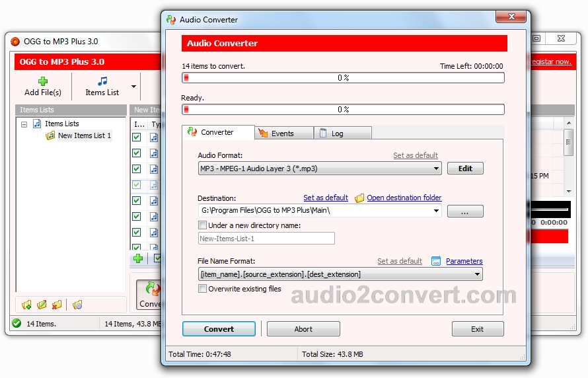Click the green plus icon below the items table
588x378 pixels.
tap(138, 258)
